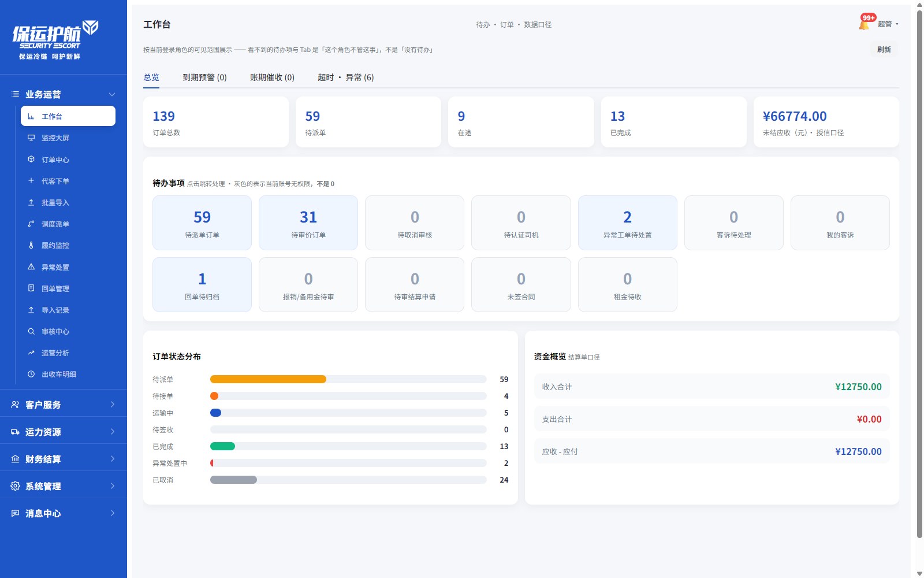The image size is (924, 578).
Task: Click the trend line icon for 运营分析
Action: [31, 353]
